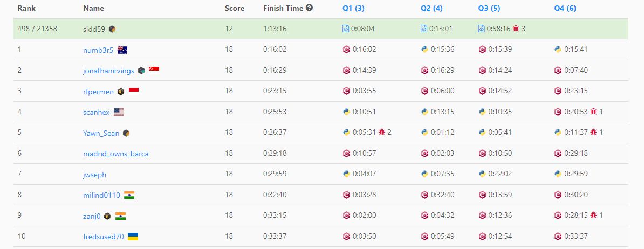The image size is (644, 249).
Task: Click the bug icon in sidd59's Q3
Action: (x=516, y=29)
